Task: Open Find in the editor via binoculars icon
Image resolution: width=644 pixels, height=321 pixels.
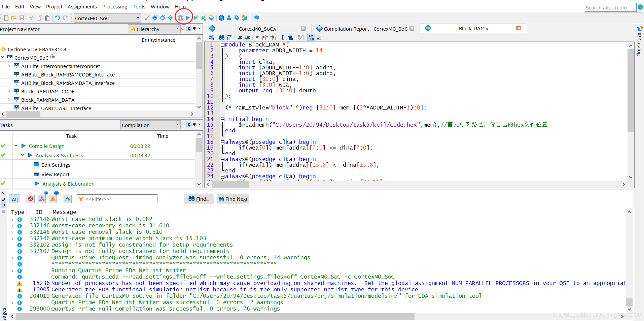Action: coord(222,37)
